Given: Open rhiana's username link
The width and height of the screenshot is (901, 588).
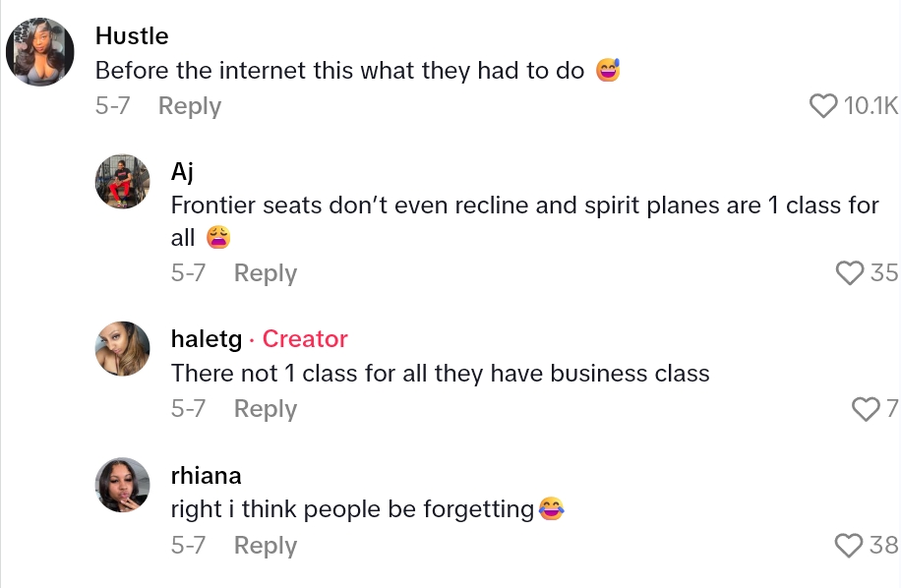Looking at the screenshot, I should click(x=206, y=475).
